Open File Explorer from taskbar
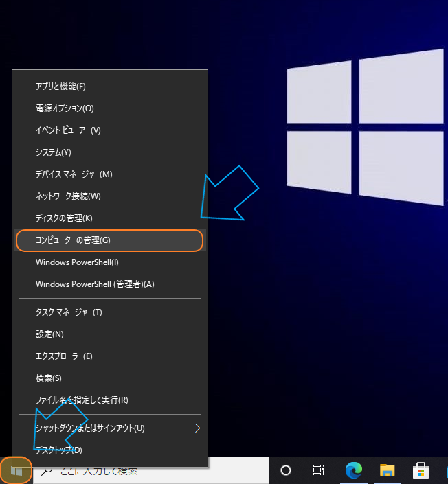Screen dimensions: 448x484 click(387, 470)
